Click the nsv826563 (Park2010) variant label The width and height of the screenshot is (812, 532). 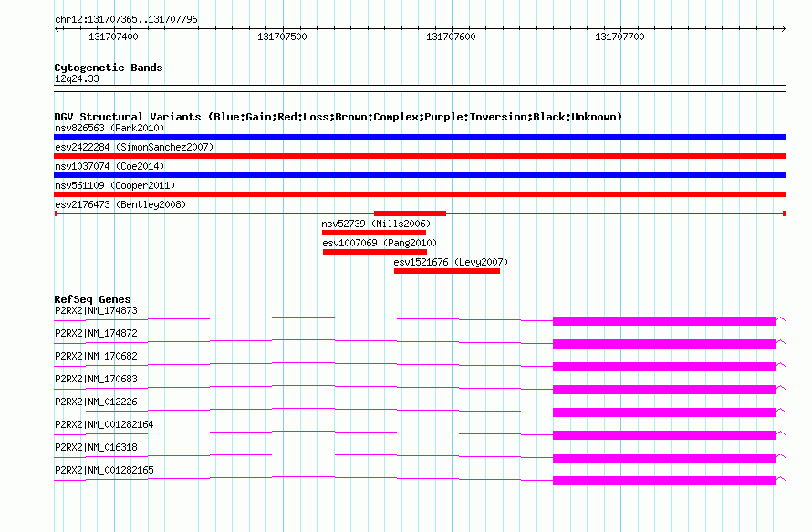[x=109, y=128]
